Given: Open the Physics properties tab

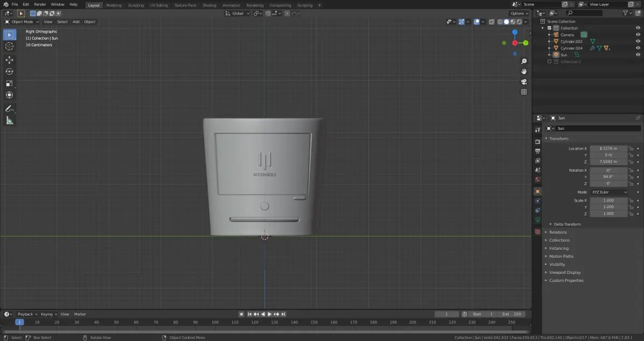Looking at the screenshot, I should point(537,201).
